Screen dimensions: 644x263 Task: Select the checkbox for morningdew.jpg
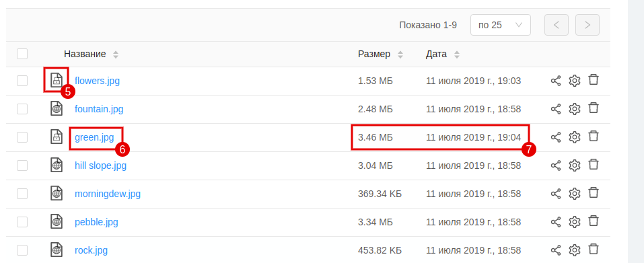[22, 194]
